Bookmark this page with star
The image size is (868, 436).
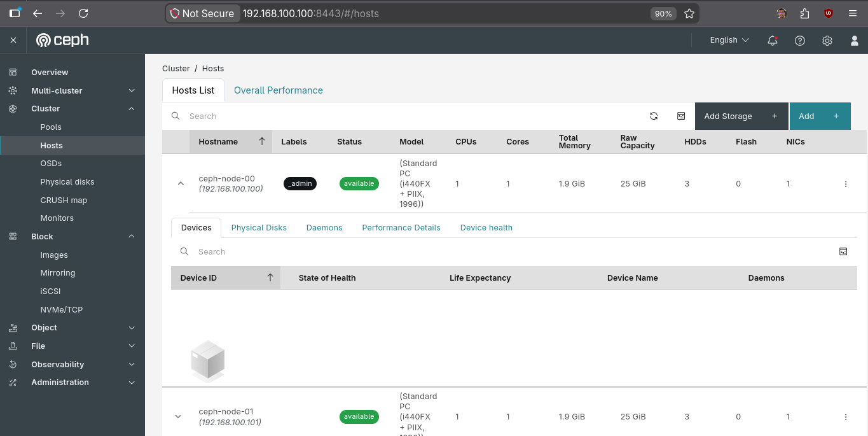click(689, 13)
